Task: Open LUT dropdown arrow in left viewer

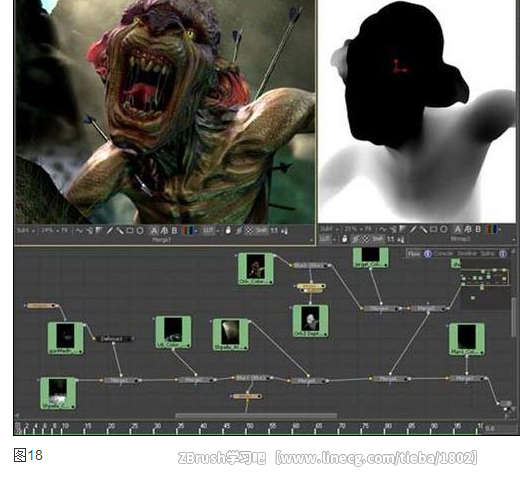Action: [x=218, y=231]
